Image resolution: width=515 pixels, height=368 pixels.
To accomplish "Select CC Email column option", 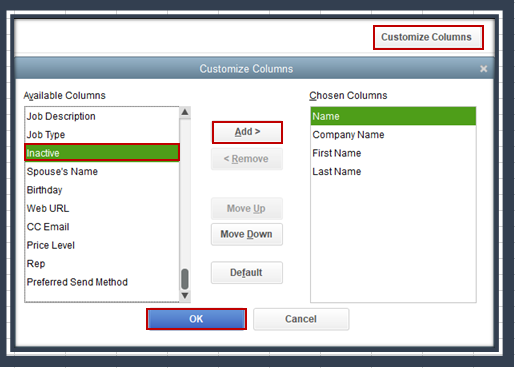I will [102, 227].
